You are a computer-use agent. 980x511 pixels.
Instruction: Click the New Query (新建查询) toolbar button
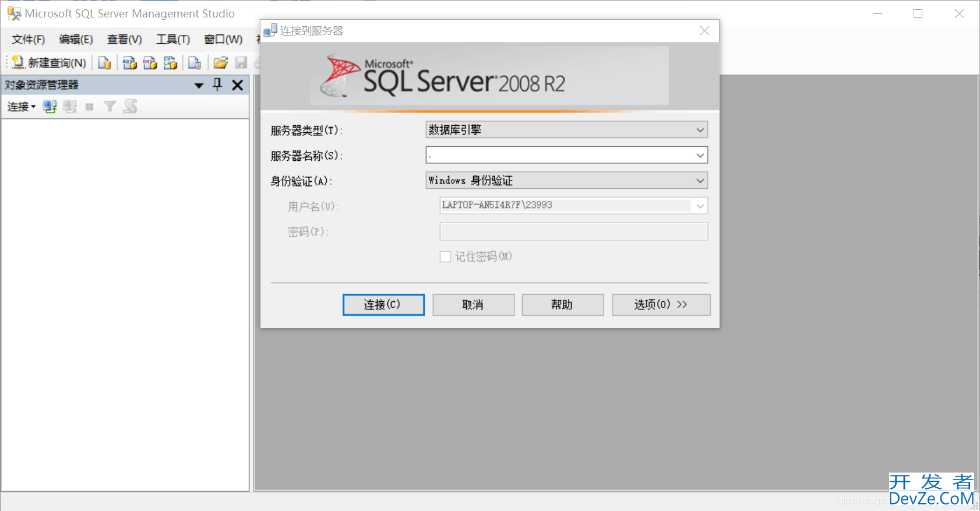50,62
